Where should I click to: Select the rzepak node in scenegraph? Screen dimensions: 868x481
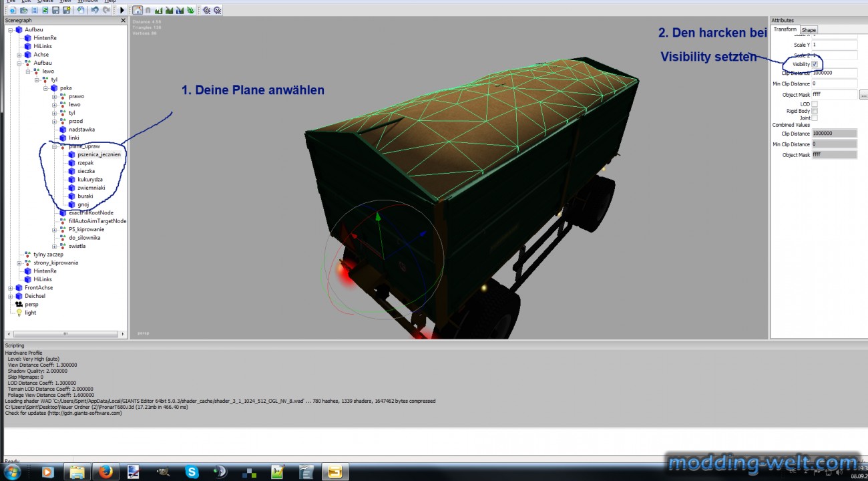click(x=85, y=163)
